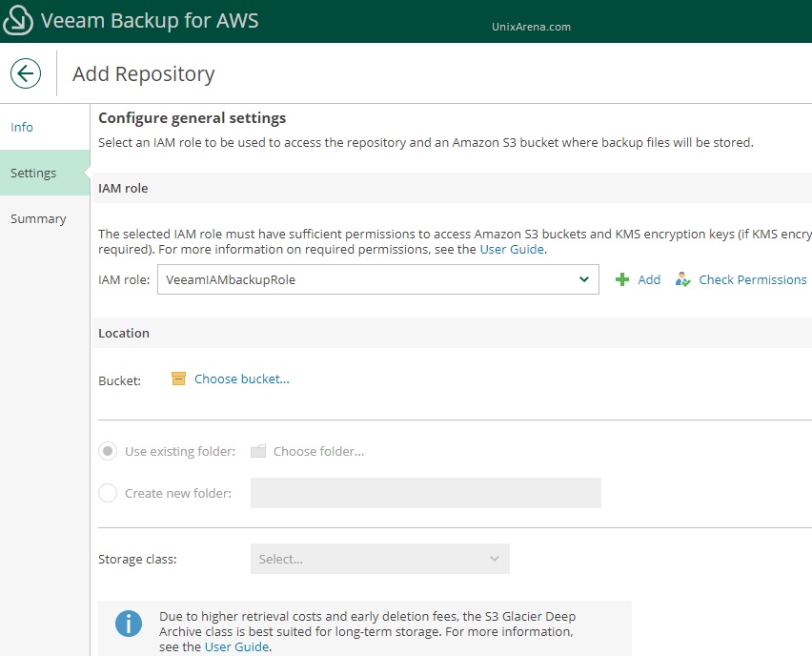Viewport: 812px width, 656px height.
Task: Click the Veeam cloud logo icon
Action: [18, 20]
